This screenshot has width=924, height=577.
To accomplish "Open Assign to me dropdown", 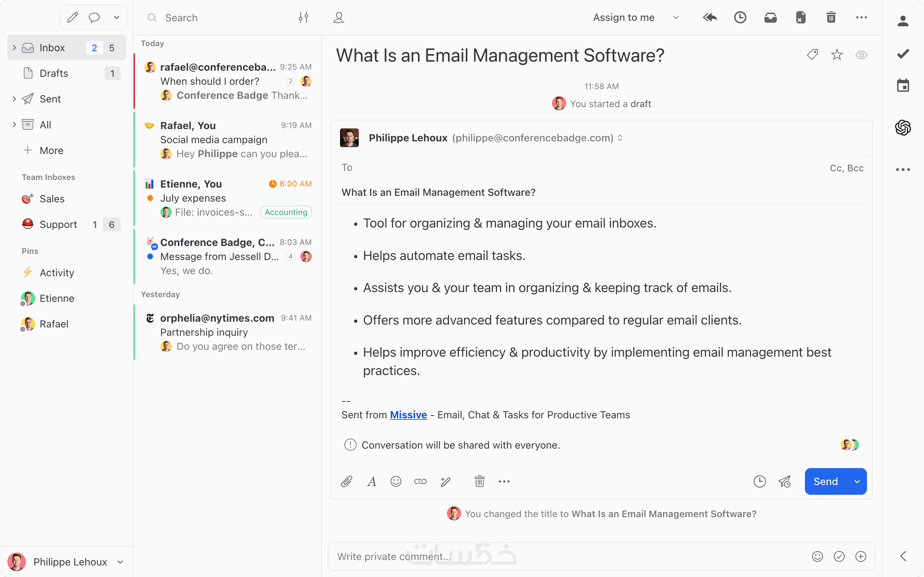I will pyautogui.click(x=675, y=18).
